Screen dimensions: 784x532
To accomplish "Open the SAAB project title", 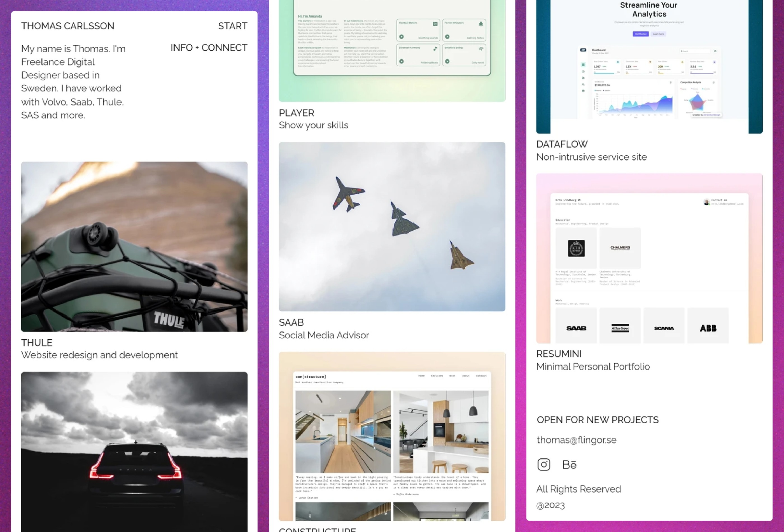I will (291, 323).
